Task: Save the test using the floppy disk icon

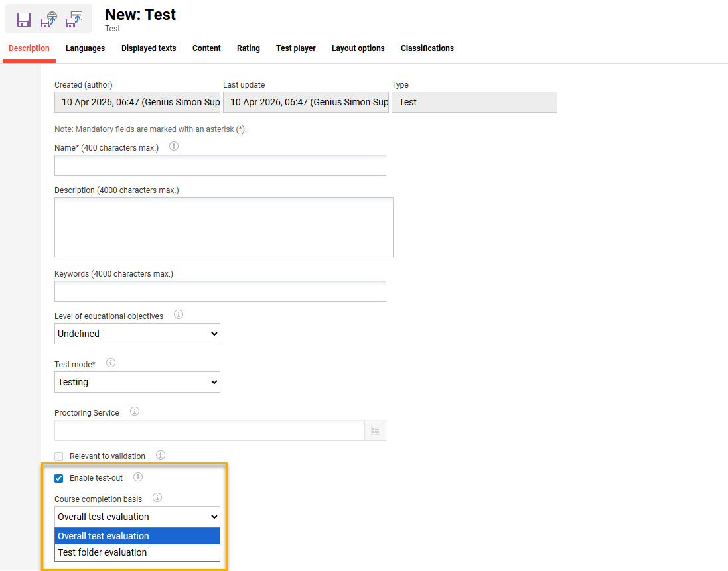Action: (23, 19)
